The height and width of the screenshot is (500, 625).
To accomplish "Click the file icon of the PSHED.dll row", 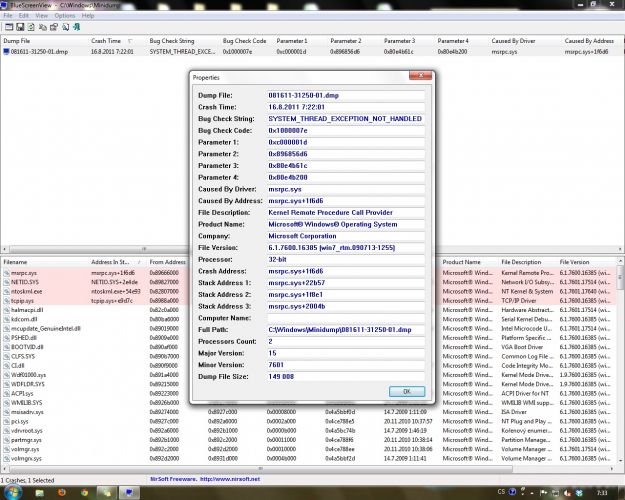I will [7, 338].
